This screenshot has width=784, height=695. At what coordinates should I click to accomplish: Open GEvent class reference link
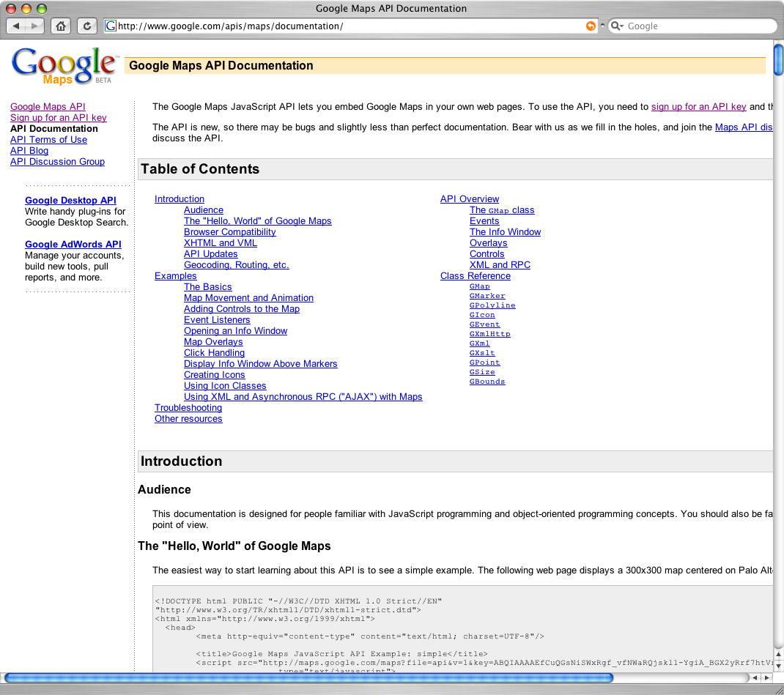(485, 324)
